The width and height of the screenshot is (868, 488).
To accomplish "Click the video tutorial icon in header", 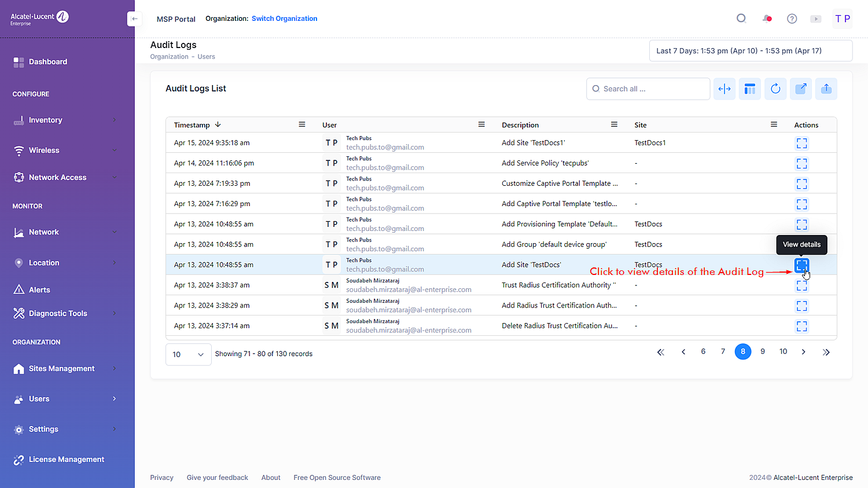I will click(816, 19).
